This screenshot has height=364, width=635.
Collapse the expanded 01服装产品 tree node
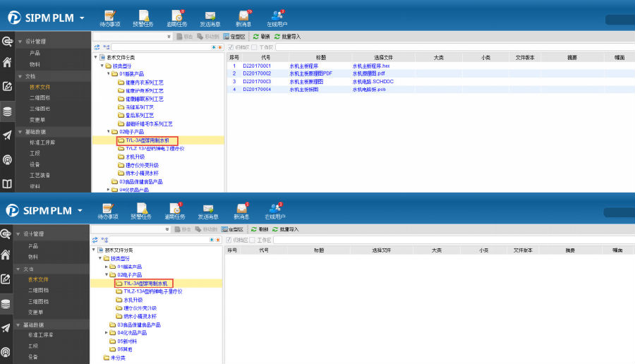click(x=109, y=73)
